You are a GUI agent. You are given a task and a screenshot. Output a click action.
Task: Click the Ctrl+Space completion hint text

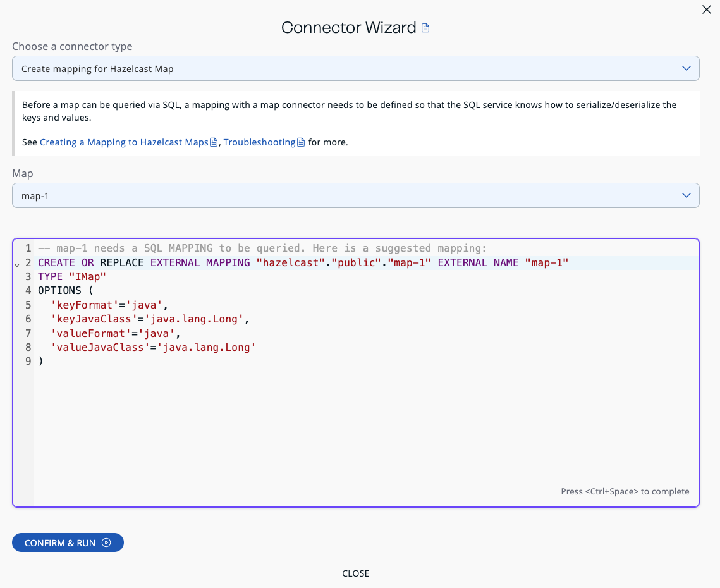coord(625,491)
